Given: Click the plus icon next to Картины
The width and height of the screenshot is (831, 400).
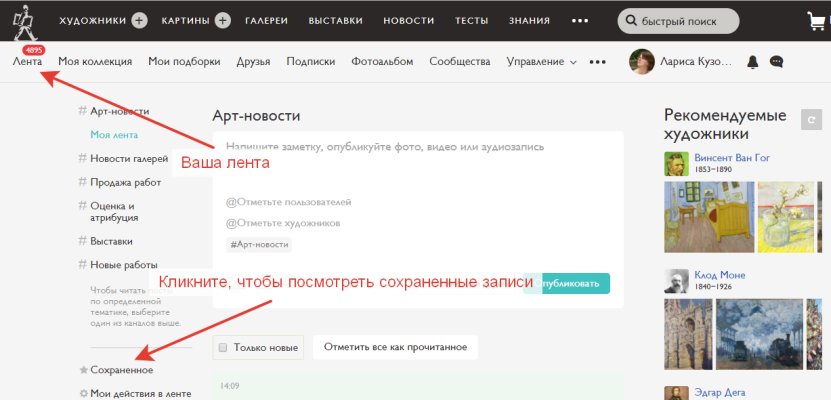Looking at the screenshot, I should [x=222, y=21].
